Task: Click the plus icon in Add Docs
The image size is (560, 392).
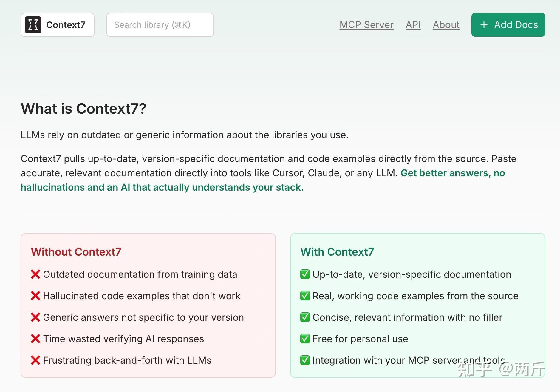Action: click(x=484, y=25)
